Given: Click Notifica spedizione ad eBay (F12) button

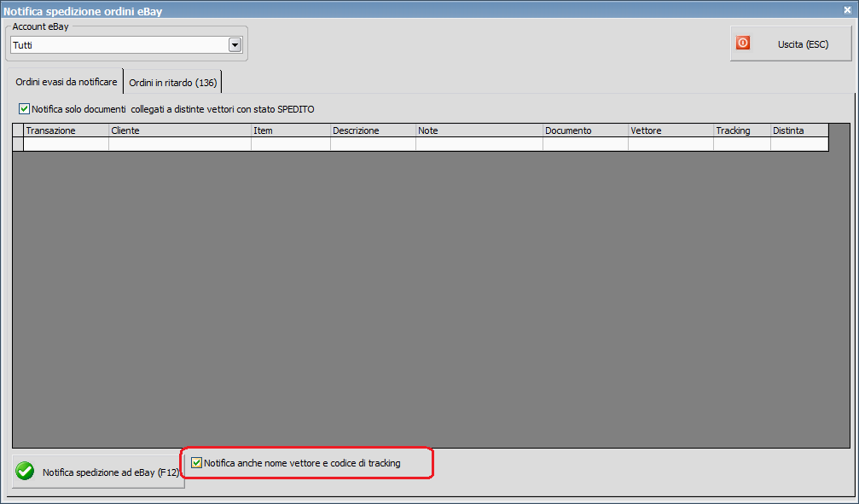Looking at the screenshot, I should (98, 472).
